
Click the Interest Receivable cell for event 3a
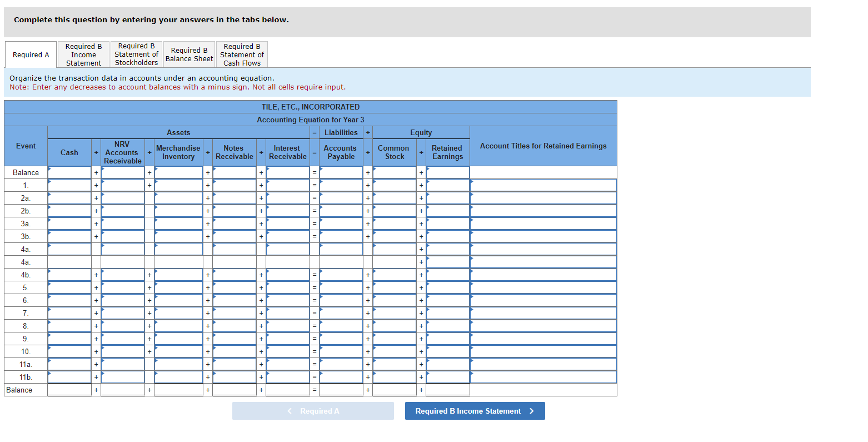pos(287,224)
